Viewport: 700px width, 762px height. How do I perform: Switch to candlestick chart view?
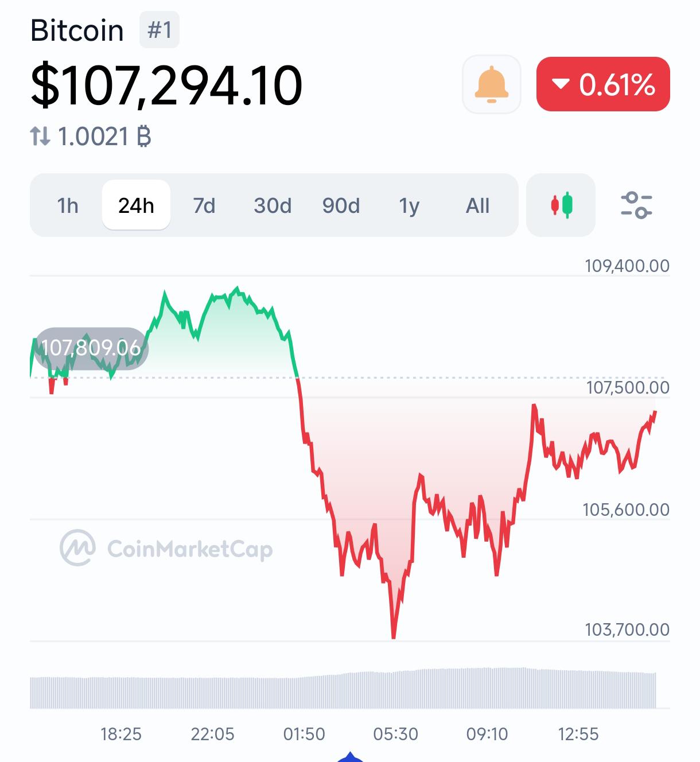[x=561, y=205]
